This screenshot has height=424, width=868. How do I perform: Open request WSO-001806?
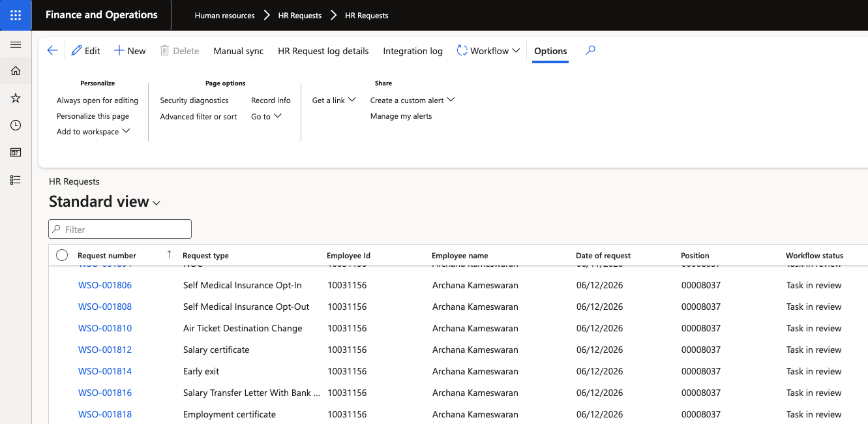105,285
